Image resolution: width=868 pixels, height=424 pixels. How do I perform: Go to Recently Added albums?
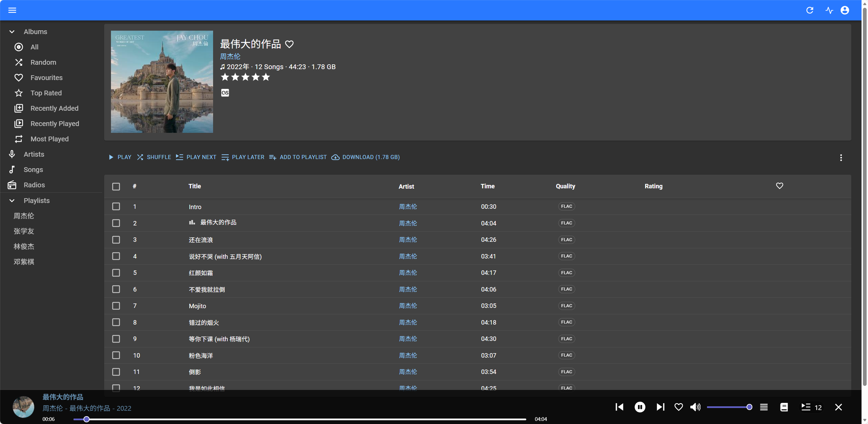54,108
